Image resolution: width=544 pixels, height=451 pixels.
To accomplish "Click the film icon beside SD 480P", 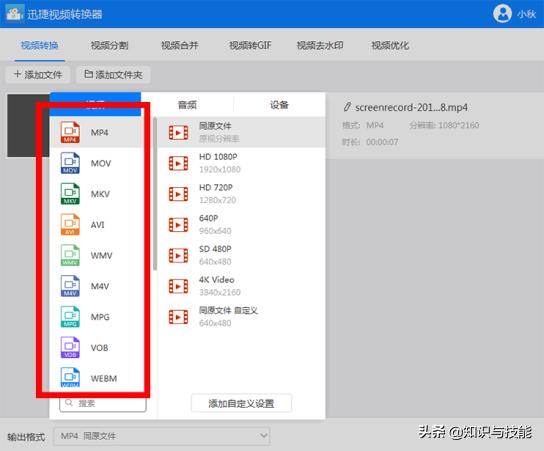I will click(178, 256).
